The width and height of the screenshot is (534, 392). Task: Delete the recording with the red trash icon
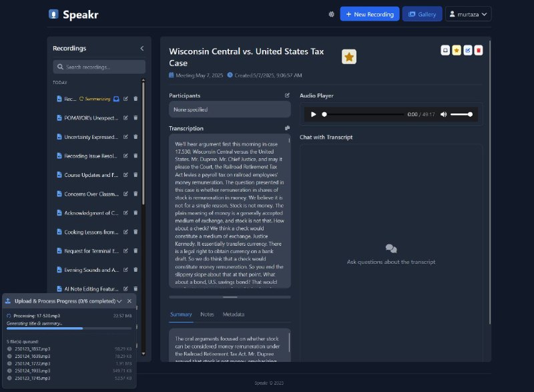[x=479, y=50]
